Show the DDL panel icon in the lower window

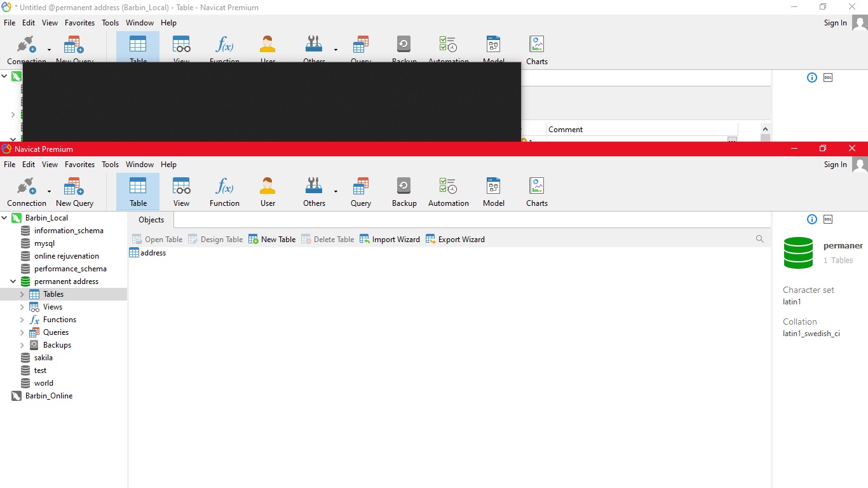coord(828,219)
